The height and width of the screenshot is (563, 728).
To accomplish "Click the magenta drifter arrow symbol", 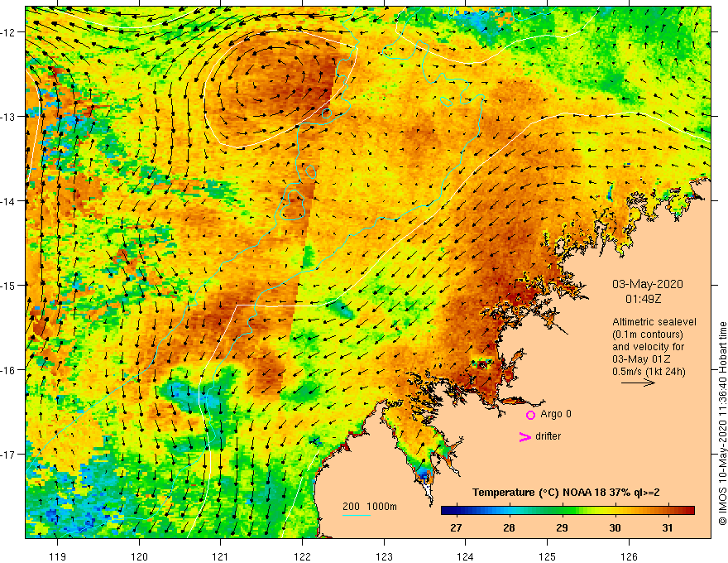I will tap(524, 436).
